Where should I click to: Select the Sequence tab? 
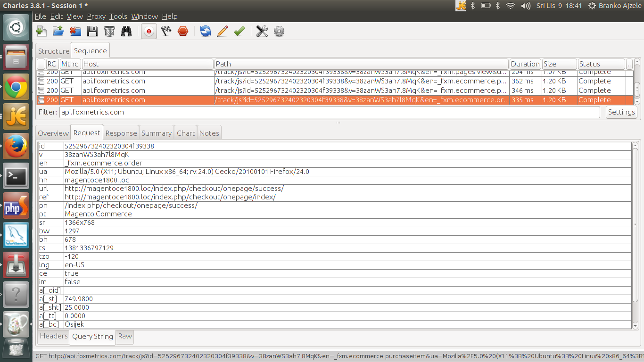click(x=91, y=50)
